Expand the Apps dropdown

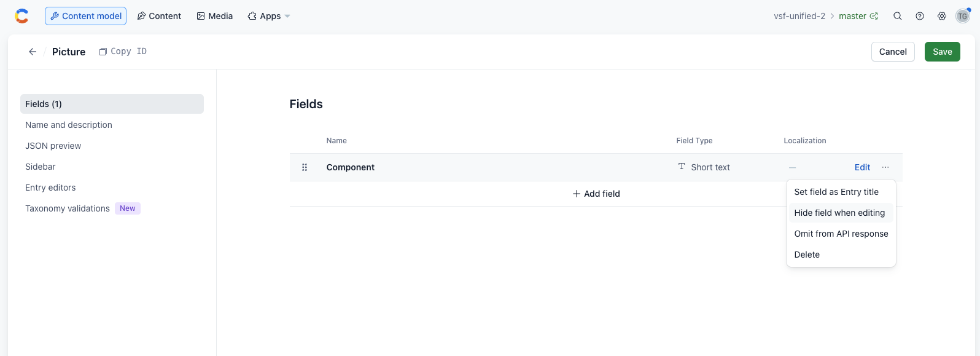(269, 16)
